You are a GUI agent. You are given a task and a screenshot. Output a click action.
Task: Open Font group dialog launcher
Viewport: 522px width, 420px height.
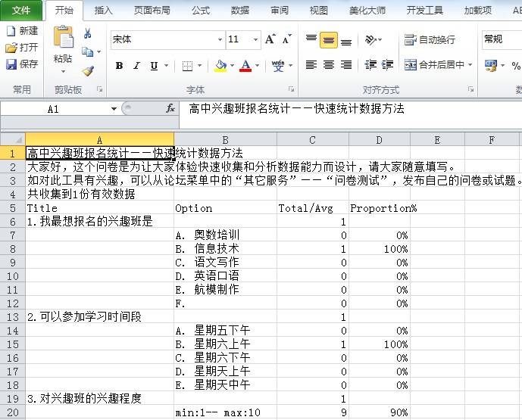(291, 89)
